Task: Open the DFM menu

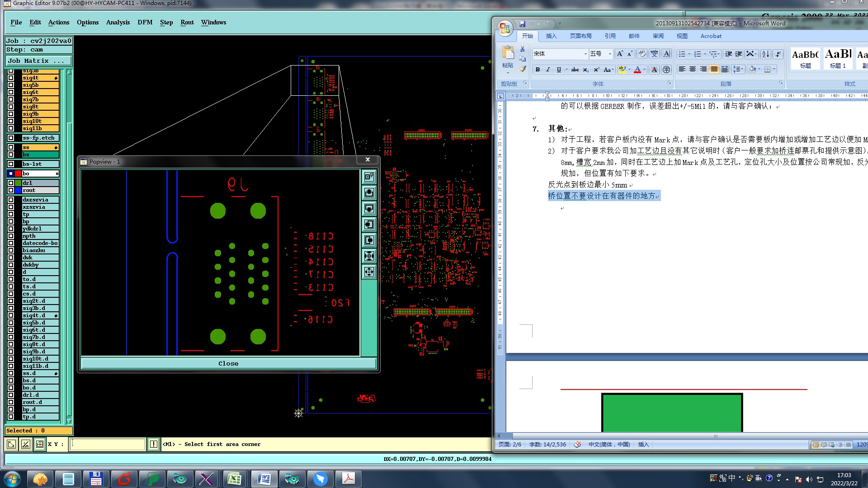Action: click(x=145, y=22)
